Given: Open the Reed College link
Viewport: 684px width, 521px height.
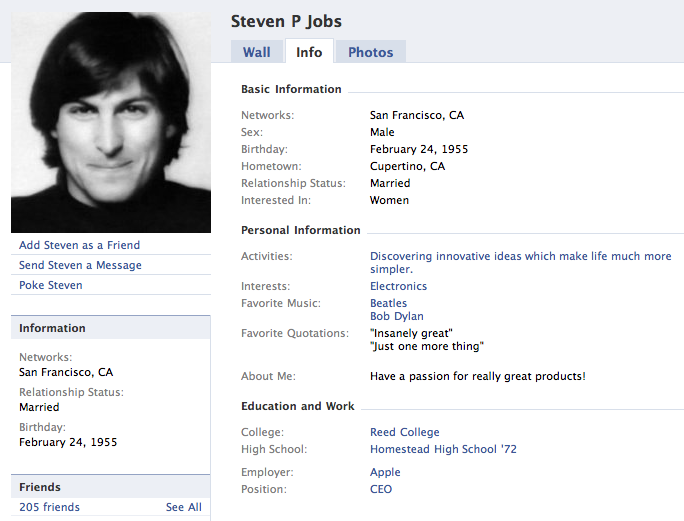Looking at the screenshot, I should tap(404, 432).
